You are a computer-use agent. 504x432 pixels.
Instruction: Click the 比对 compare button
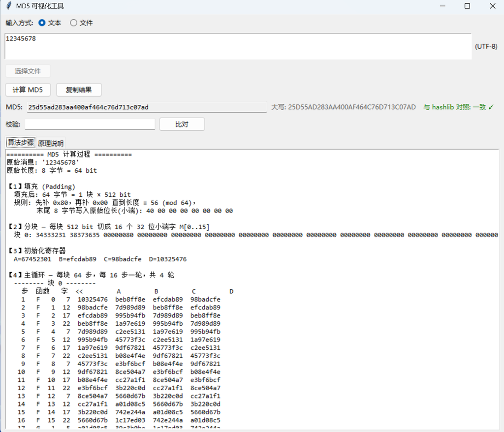(x=182, y=124)
